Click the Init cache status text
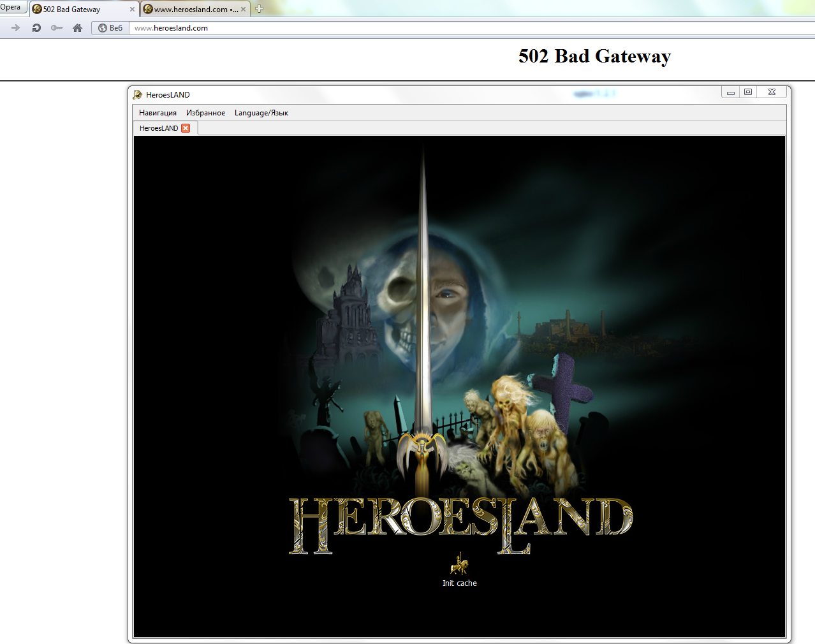Image resolution: width=815 pixels, height=644 pixels. (x=460, y=583)
